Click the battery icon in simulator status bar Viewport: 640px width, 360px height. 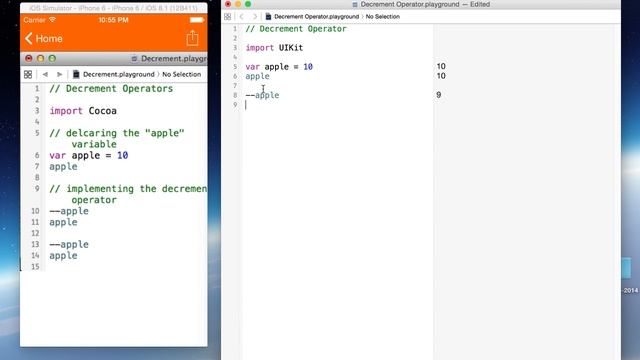(197, 20)
